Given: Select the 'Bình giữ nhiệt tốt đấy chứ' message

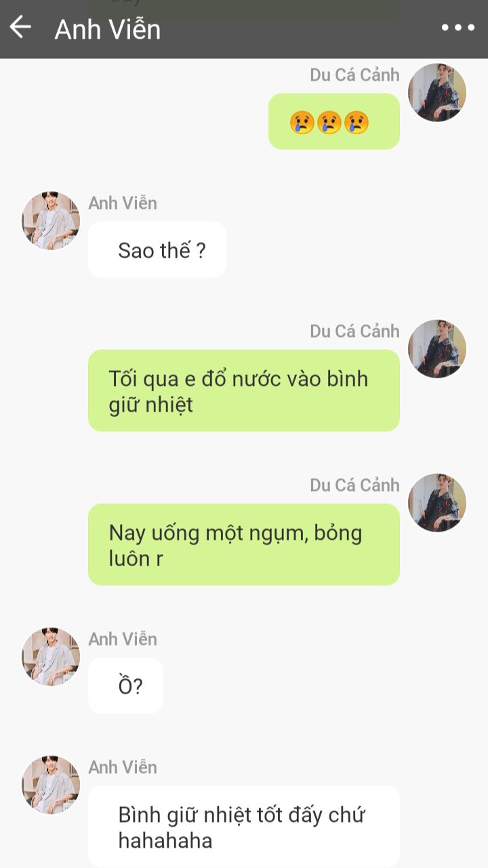Looking at the screenshot, I should (244, 827).
